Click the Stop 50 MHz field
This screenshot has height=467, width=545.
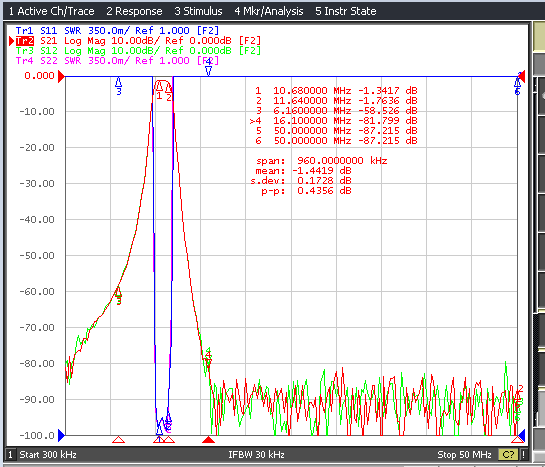464,454
